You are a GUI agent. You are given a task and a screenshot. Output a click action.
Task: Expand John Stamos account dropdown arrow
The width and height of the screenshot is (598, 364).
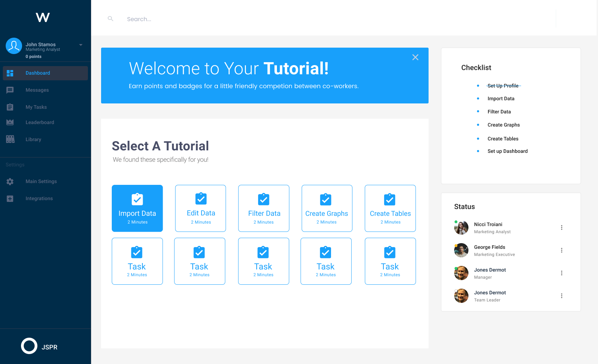[x=81, y=45]
